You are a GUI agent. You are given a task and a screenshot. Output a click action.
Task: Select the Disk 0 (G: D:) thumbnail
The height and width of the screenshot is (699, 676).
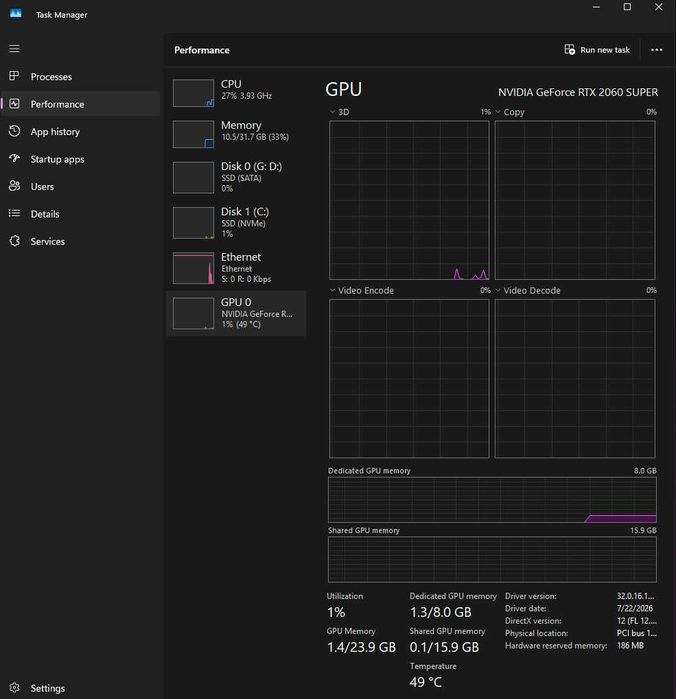coord(194,177)
